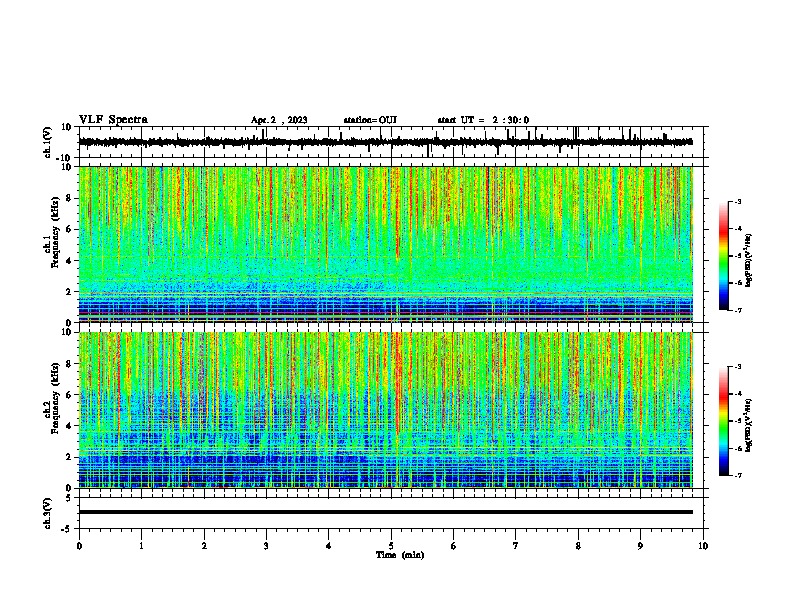Click time axis tick label "0"
The image size is (792, 612).
click(79, 546)
